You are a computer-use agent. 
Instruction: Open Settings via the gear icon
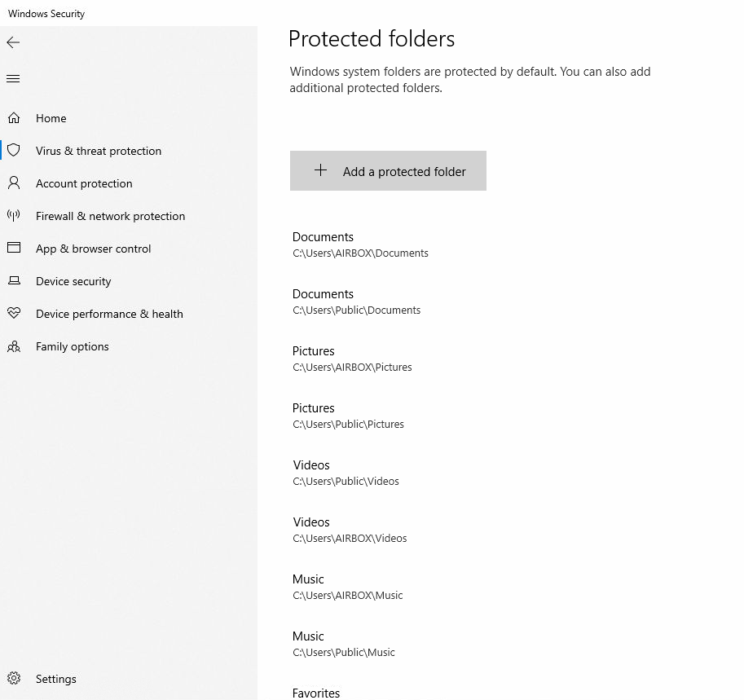pos(14,678)
